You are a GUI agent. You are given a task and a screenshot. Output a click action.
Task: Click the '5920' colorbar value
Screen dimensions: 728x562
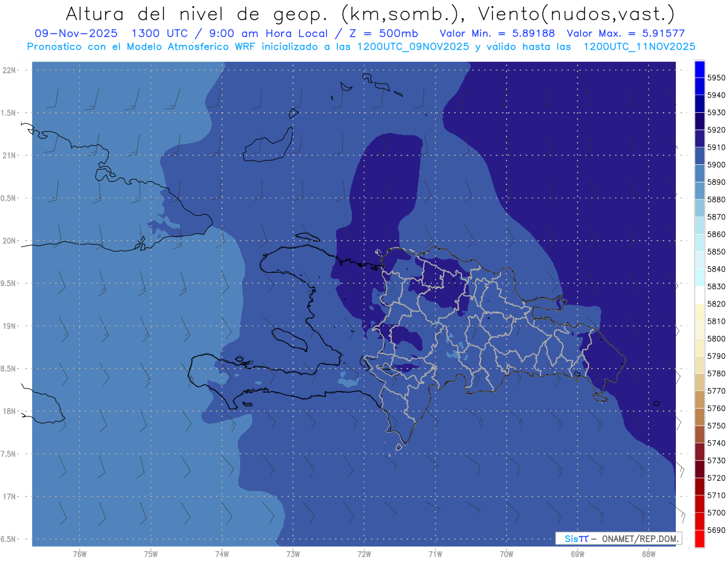click(716, 130)
